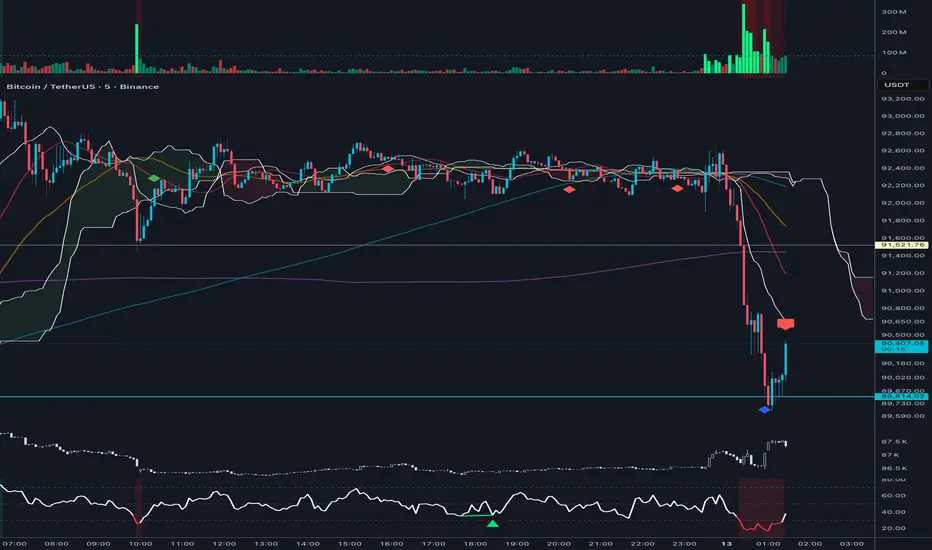
Task: Click the 92,000.00 price axis label
Action: (x=903, y=203)
